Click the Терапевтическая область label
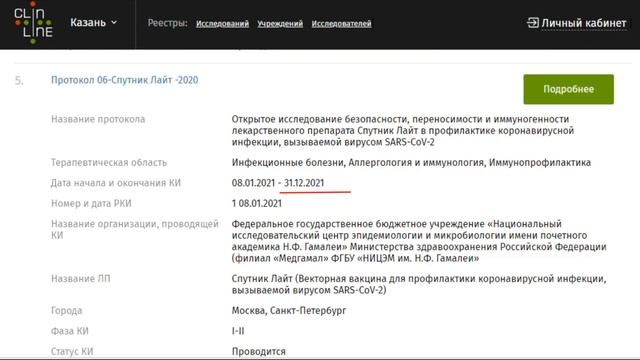 tap(109, 162)
